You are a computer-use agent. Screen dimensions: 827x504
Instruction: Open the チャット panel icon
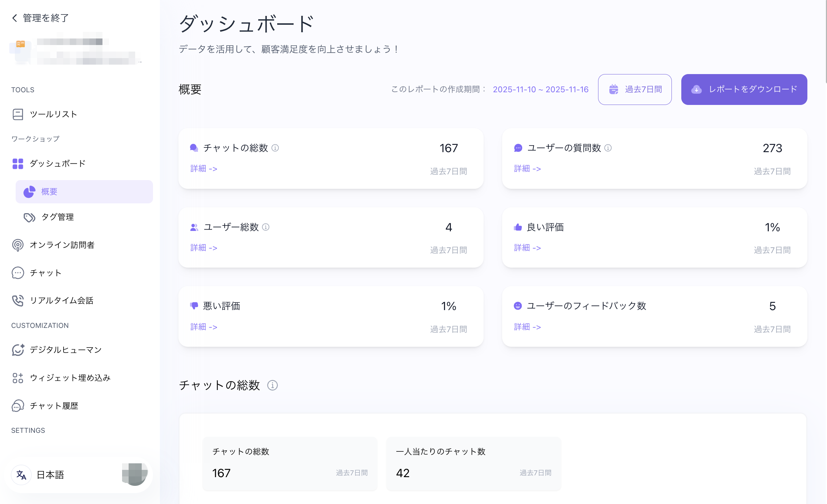click(x=17, y=273)
